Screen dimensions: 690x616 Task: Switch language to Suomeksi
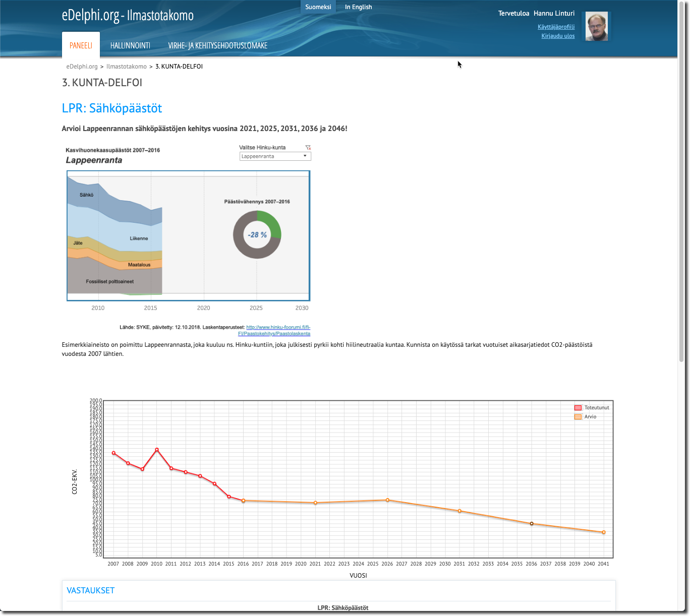click(318, 7)
